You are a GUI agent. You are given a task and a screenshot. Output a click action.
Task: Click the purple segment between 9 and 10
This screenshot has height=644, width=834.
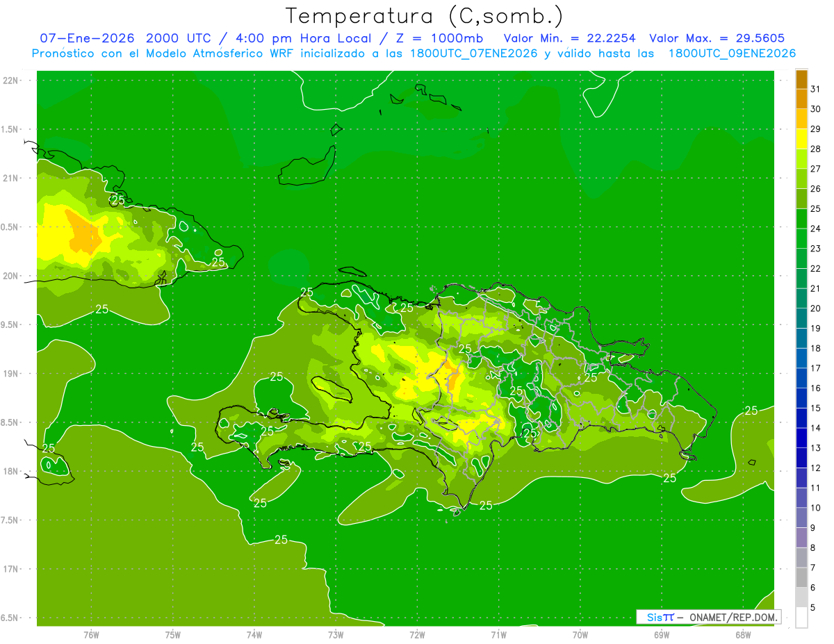tap(801, 518)
